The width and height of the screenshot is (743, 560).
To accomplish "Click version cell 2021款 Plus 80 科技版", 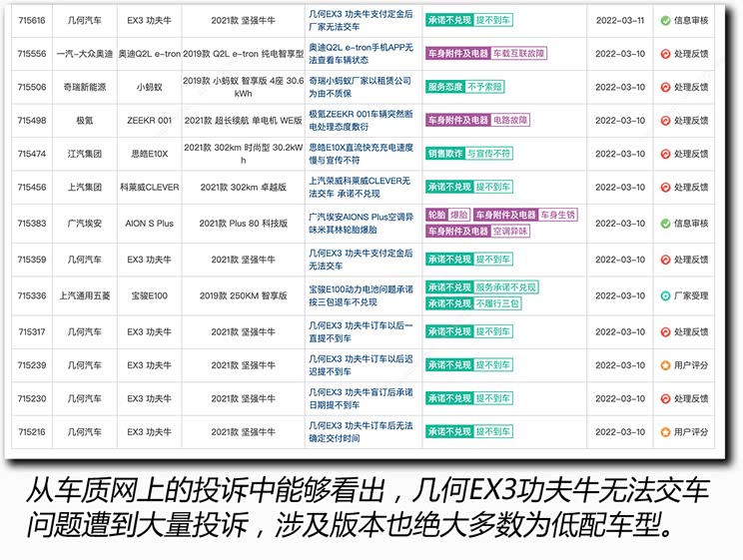I will [x=243, y=224].
